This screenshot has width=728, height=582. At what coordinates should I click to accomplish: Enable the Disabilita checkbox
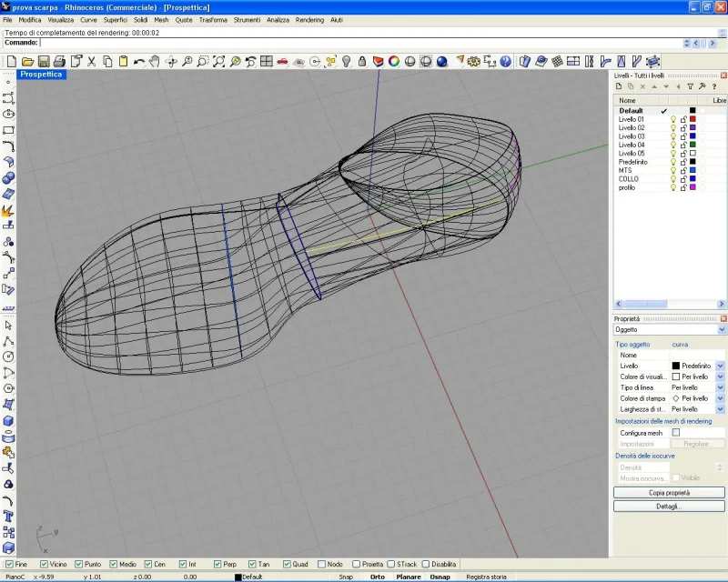pos(426,565)
